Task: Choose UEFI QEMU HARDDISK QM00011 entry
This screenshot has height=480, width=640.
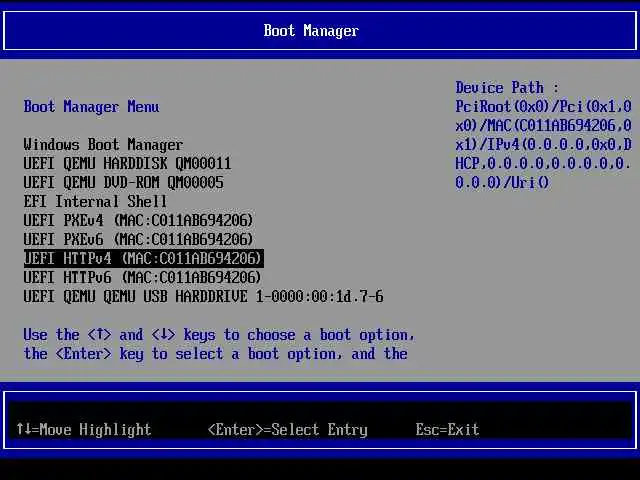Action: 127,163
